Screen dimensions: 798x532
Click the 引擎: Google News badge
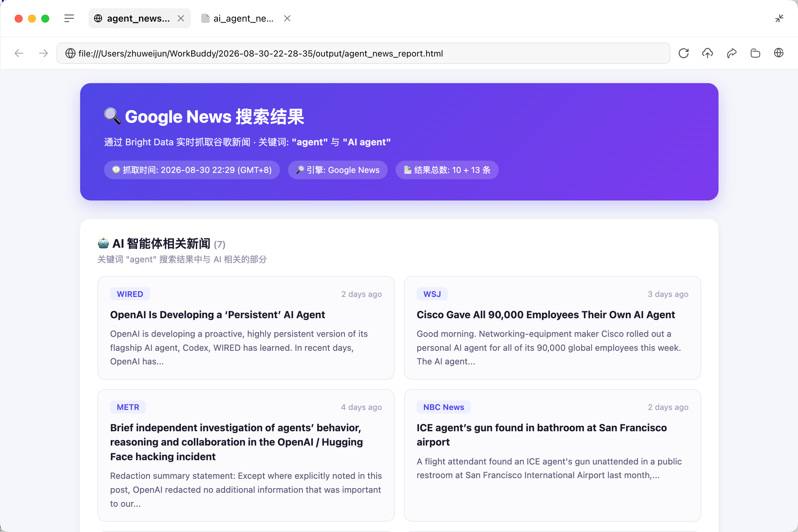coord(337,170)
